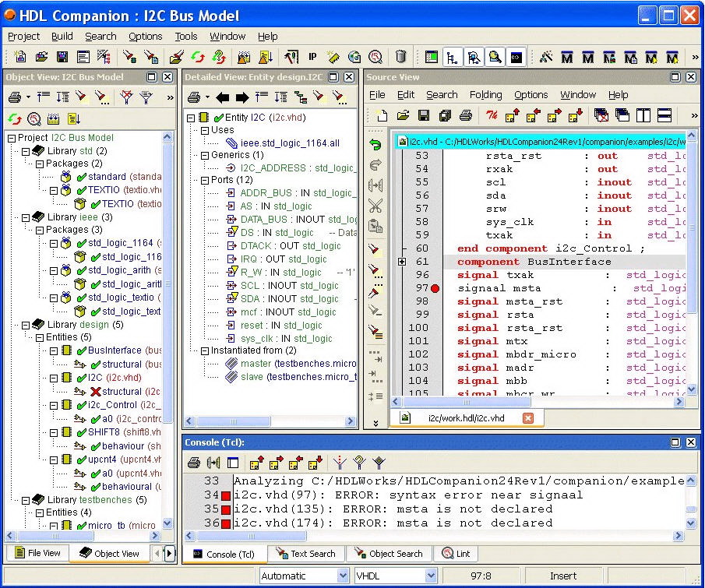This screenshot has height=588, width=705.
Task: Click the save floppy icon in Source View
Action: (x=424, y=115)
